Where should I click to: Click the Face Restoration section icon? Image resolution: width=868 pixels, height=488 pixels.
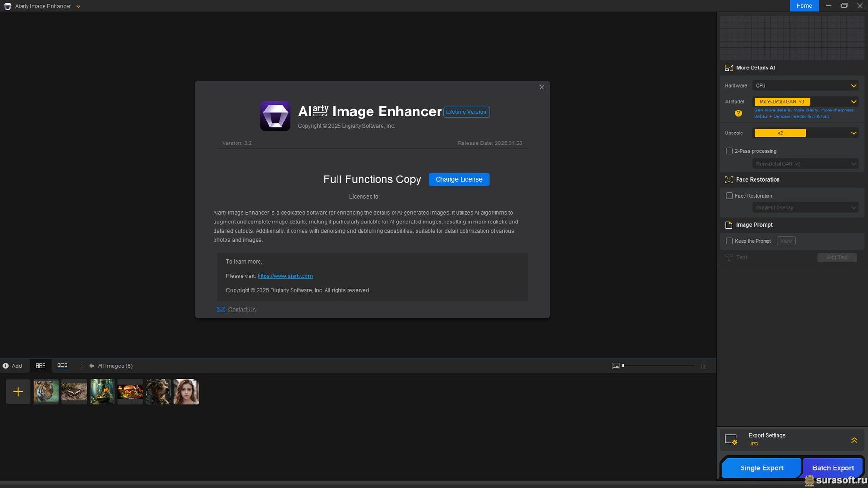click(729, 180)
